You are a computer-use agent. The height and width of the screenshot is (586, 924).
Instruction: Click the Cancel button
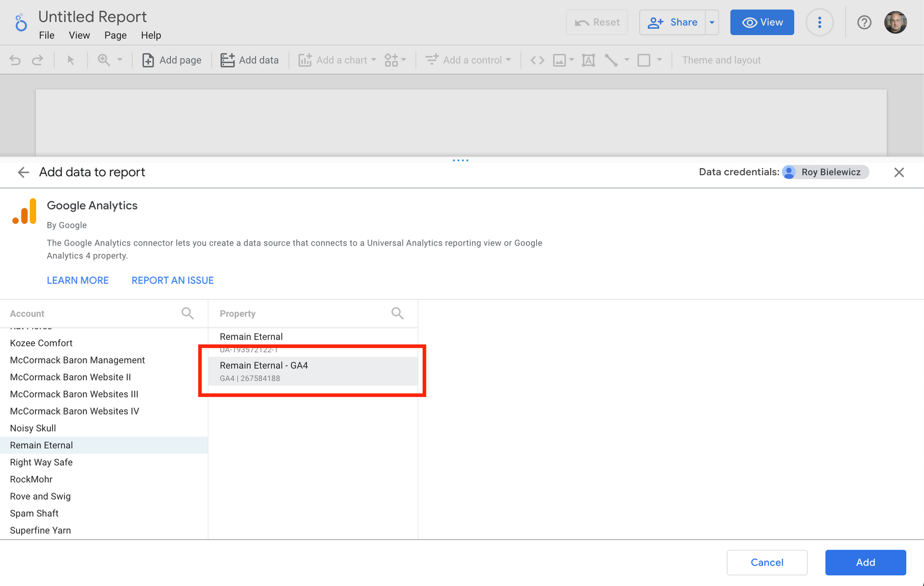point(767,562)
